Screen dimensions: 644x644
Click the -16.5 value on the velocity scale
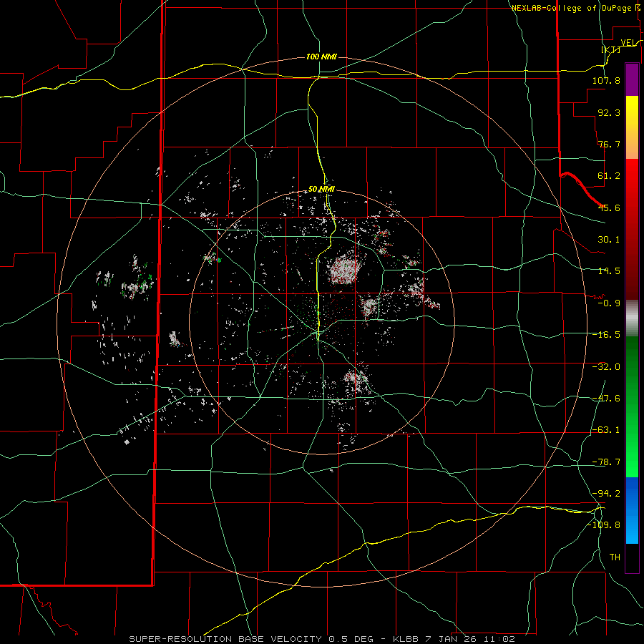[x=606, y=335]
